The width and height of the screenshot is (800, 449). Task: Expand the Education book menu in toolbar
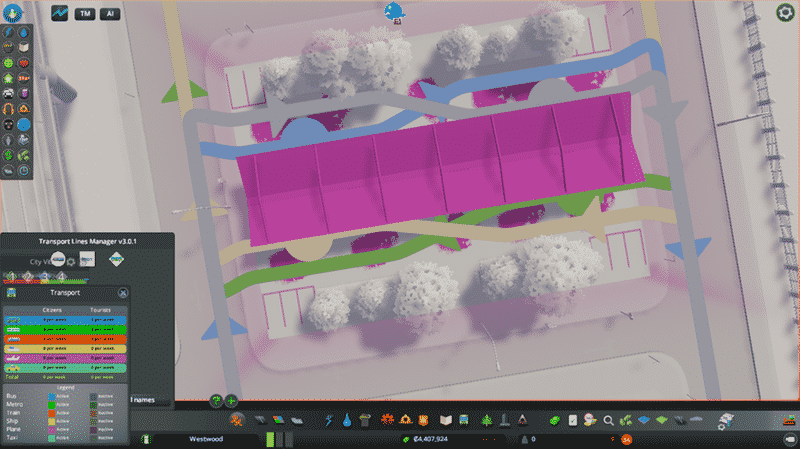click(449, 419)
